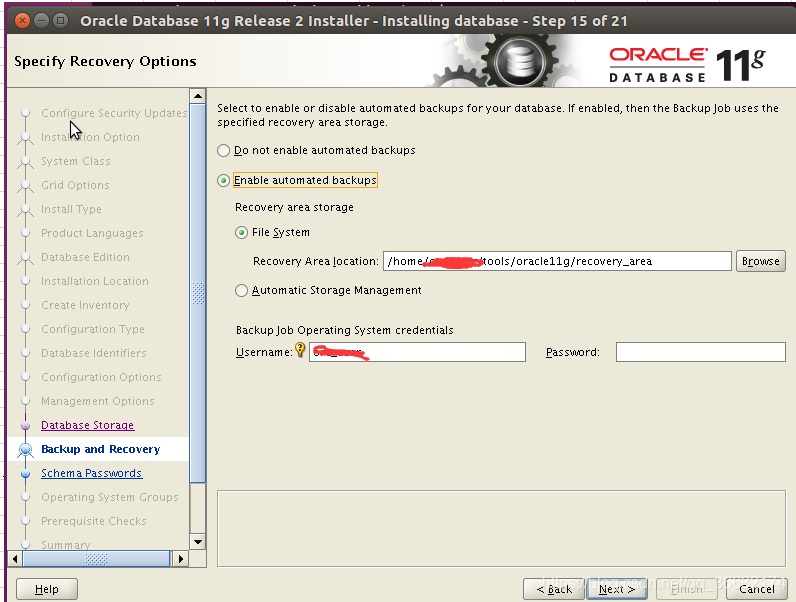Viewport: 796px width, 602px height.
Task: Open the Database Storage step link
Action: pyautogui.click(x=87, y=425)
